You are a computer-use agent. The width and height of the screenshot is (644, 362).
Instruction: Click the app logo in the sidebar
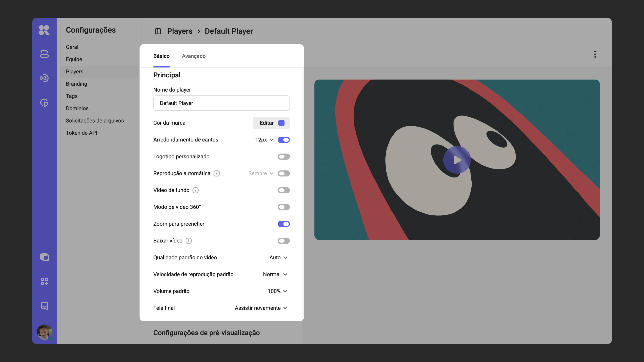pyautogui.click(x=44, y=30)
